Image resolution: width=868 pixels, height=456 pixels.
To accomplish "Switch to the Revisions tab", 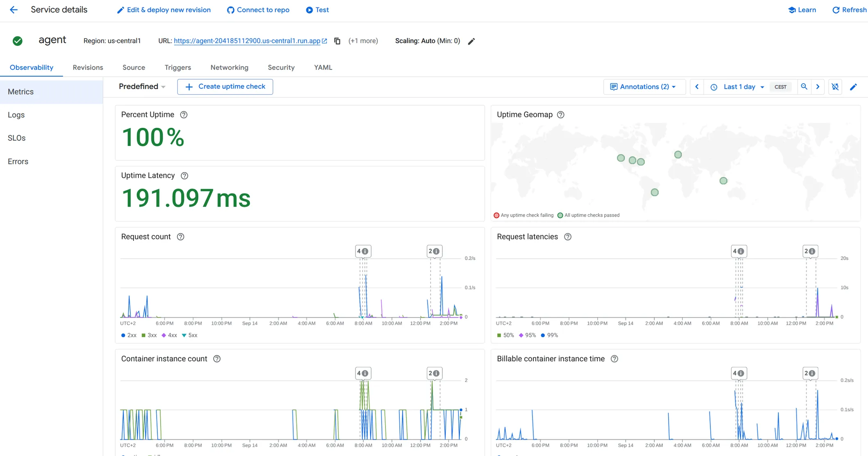I will pos(88,68).
